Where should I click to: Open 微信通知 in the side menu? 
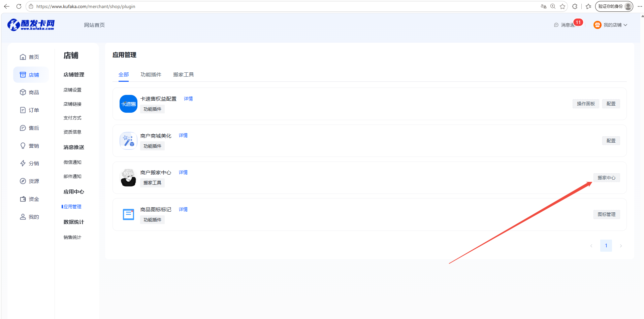[x=72, y=162]
